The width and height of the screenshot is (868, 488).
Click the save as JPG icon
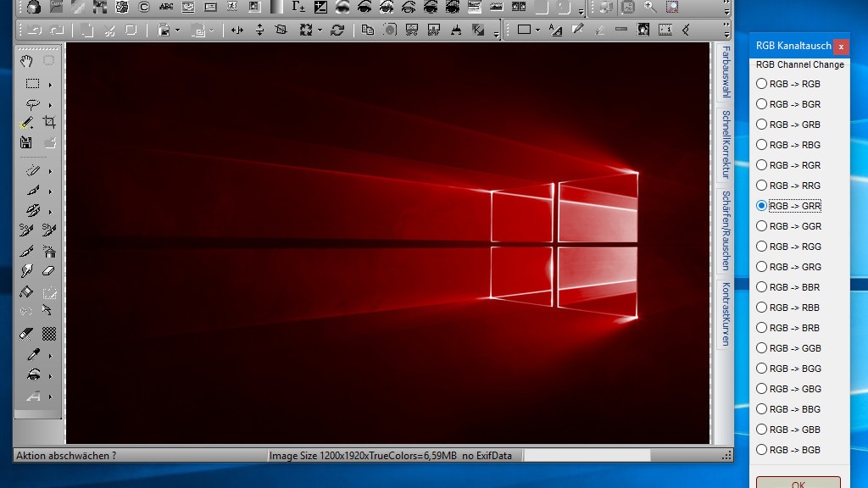411,30
